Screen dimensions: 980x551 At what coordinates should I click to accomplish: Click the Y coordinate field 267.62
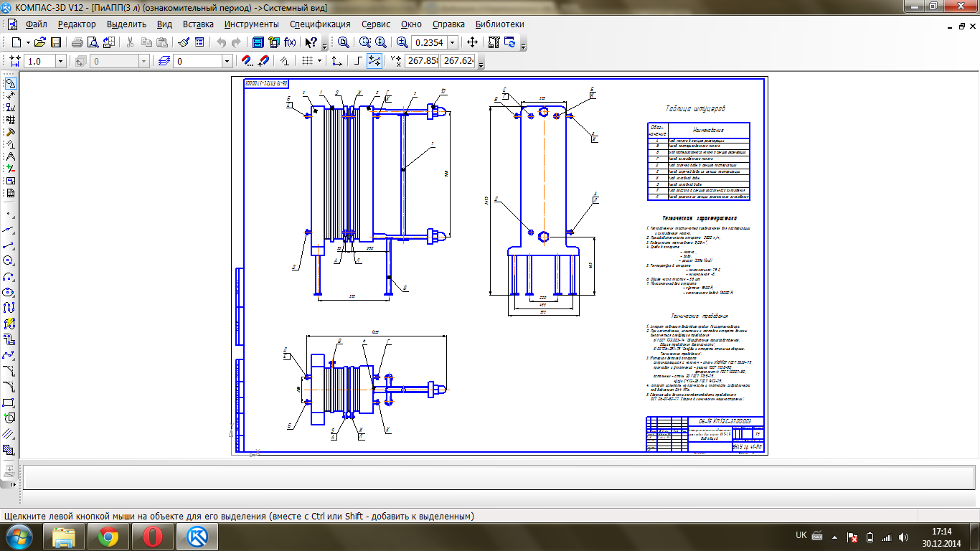(458, 61)
